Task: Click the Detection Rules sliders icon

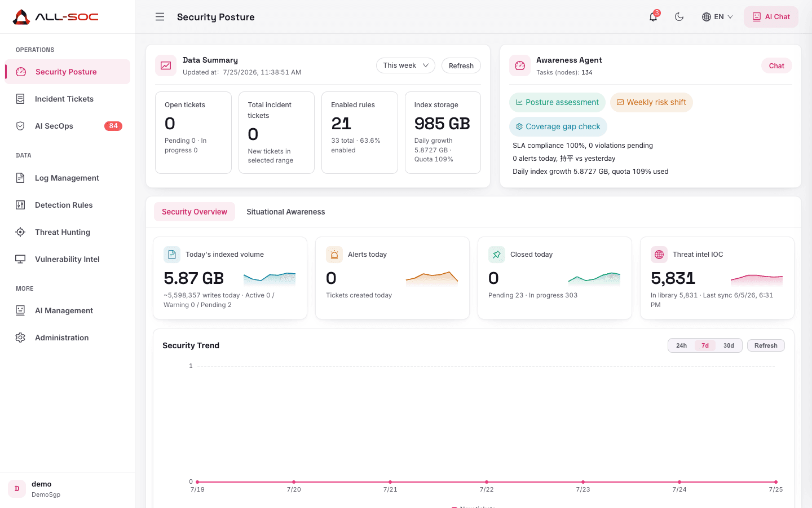Action: click(x=20, y=205)
